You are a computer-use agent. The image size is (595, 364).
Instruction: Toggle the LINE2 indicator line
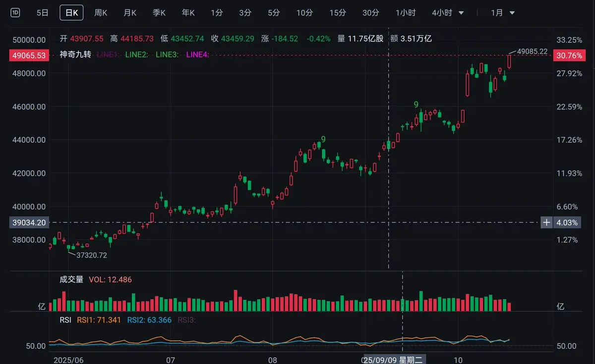(137, 54)
